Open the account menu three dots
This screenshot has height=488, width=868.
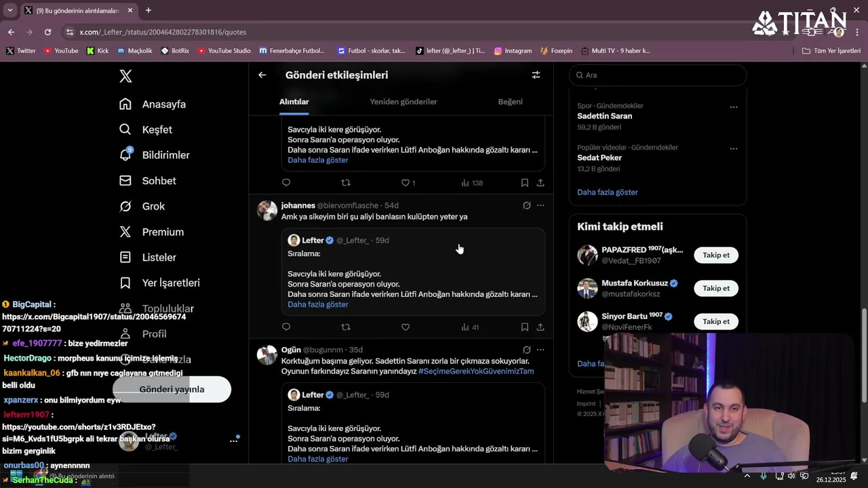point(233,441)
